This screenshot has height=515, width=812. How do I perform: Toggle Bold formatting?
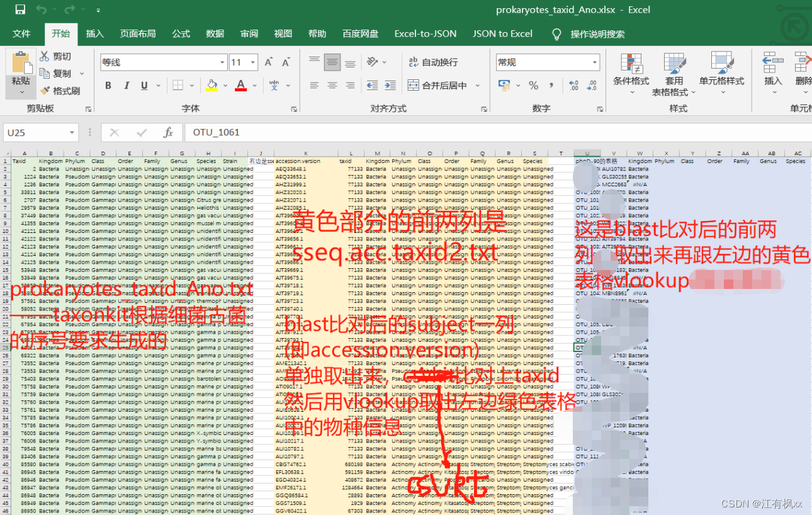108,86
